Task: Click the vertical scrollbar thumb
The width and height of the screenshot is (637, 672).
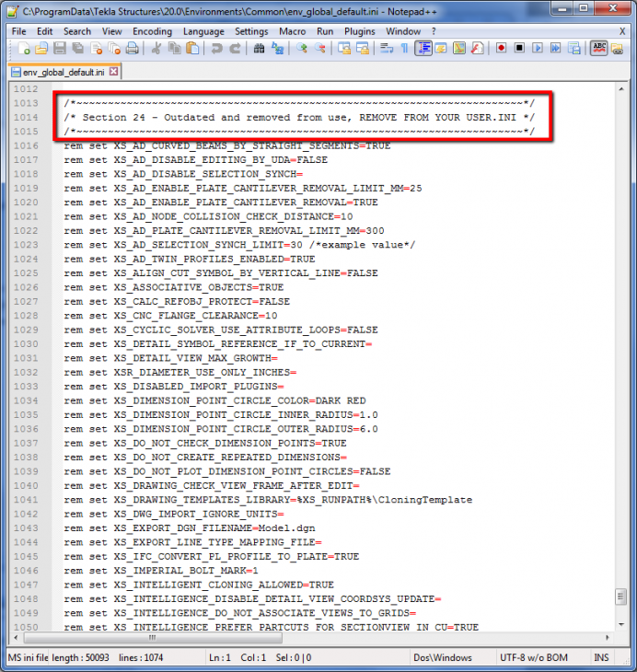Action: [621, 597]
